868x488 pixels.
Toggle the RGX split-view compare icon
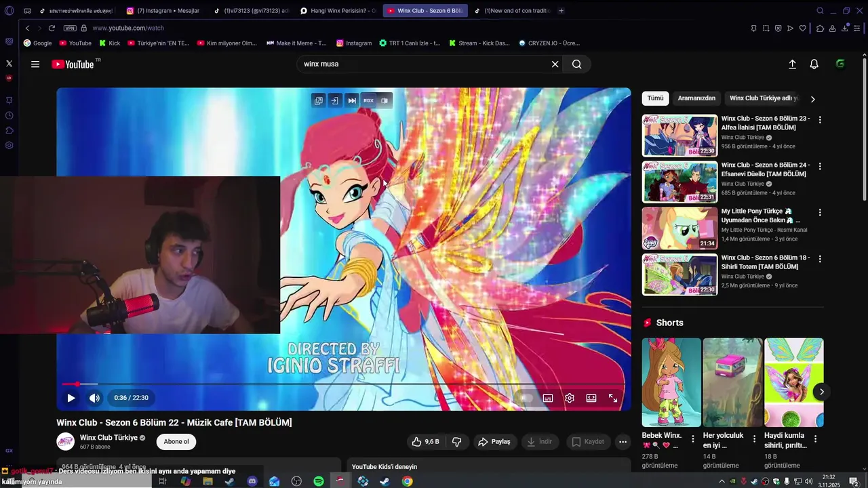point(384,100)
